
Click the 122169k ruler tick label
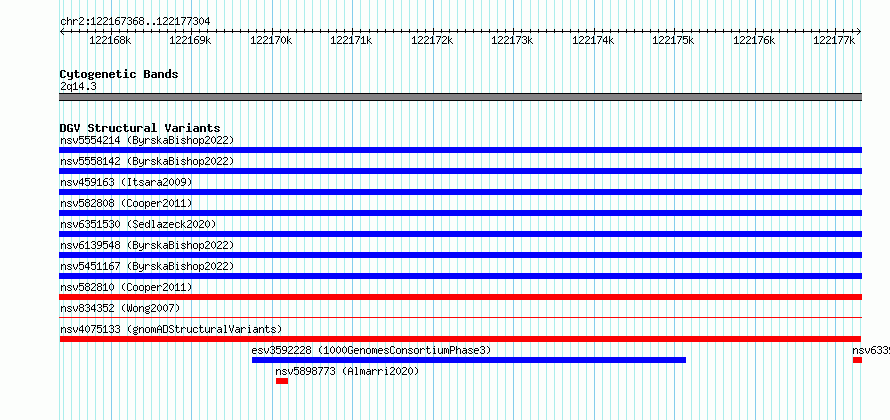pyautogui.click(x=191, y=40)
